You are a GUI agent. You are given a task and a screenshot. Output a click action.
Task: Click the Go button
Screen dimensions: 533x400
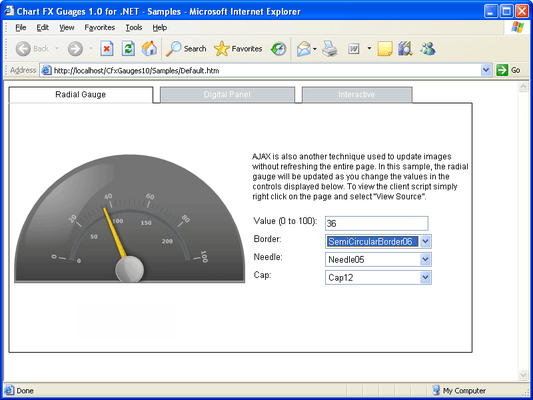(x=508, y=70)
